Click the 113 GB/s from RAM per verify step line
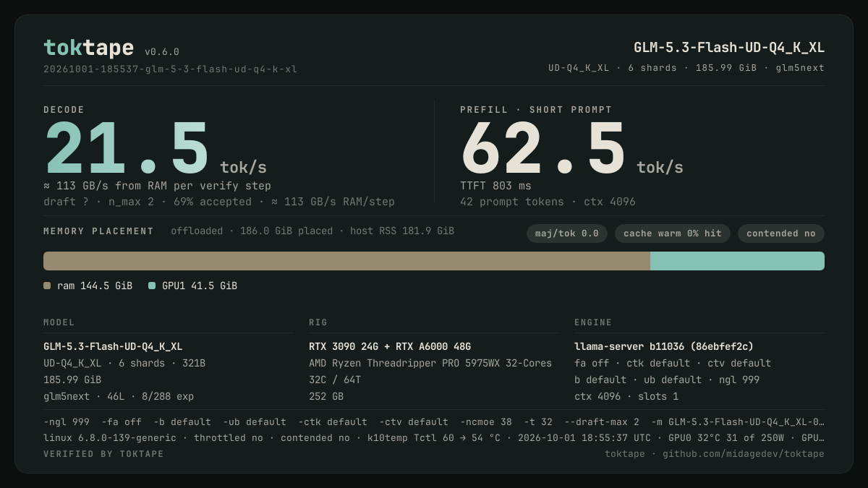This screenshot has width=868, height=488. 157,186
